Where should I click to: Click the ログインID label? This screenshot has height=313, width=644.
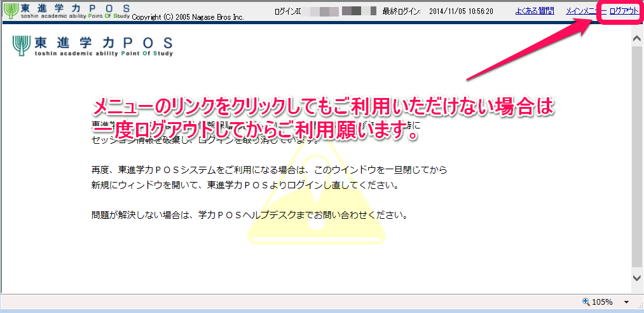tap(288, 12)
